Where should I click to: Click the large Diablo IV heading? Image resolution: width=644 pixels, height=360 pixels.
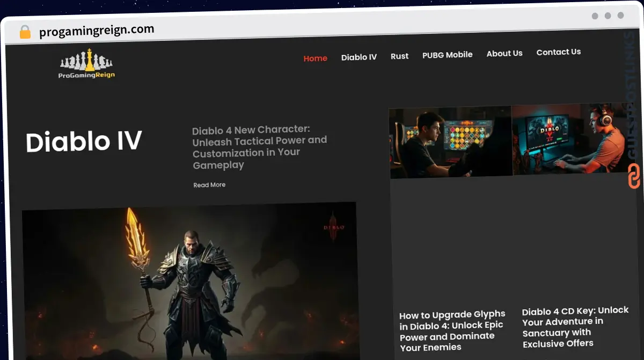coord(84,141)
